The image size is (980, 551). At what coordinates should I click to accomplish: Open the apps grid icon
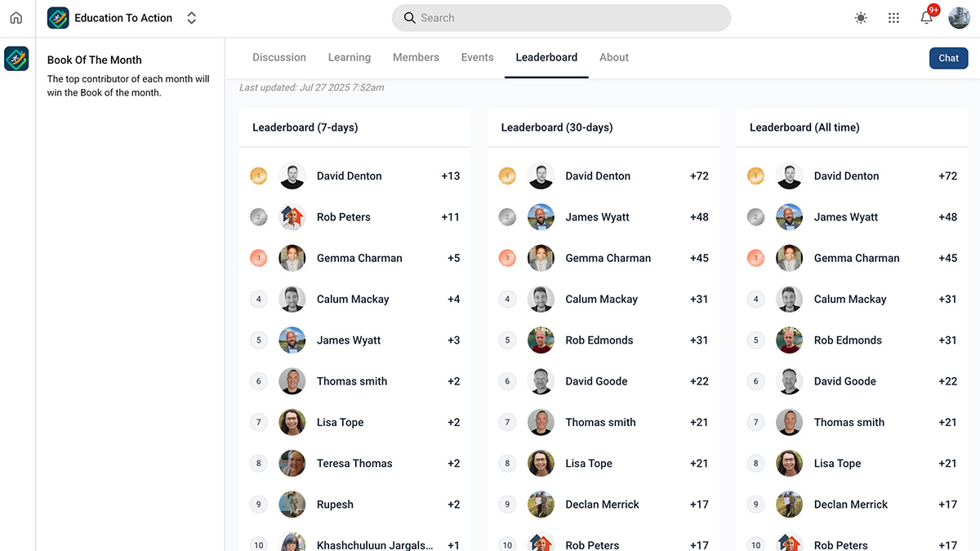point(893,17)
